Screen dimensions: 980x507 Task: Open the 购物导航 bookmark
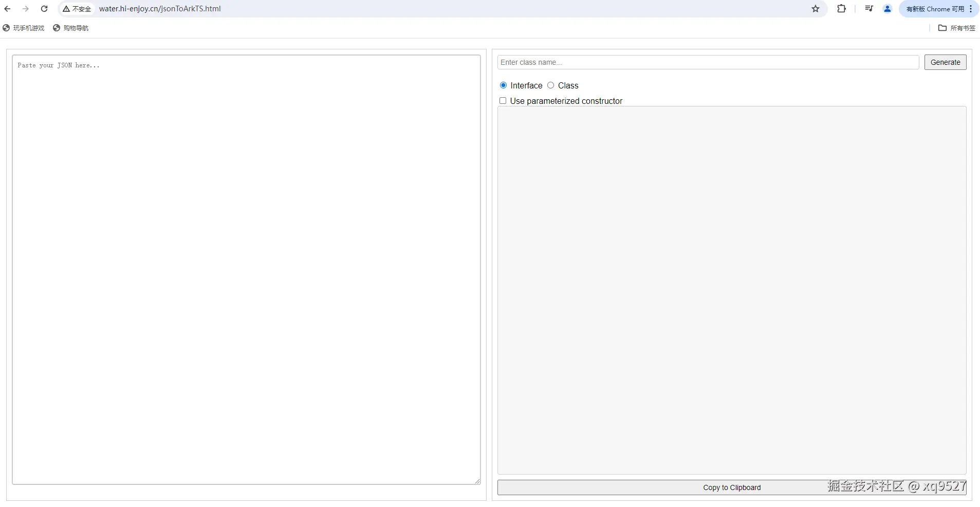pyautogui.click(x=71, y=28)
